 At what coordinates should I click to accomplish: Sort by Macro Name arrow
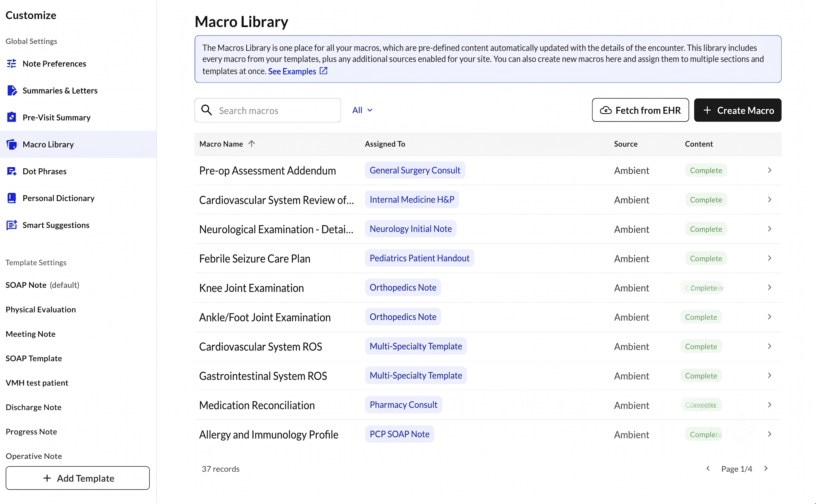point(252,144)
